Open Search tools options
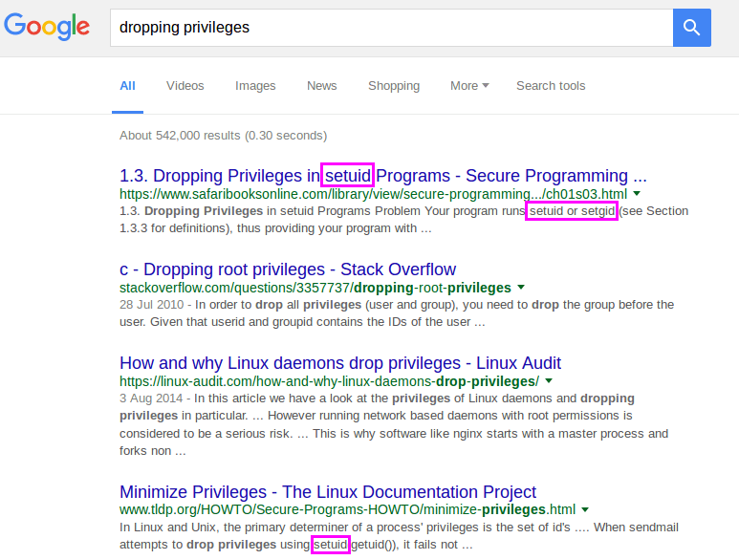 (x=551, y=86)
